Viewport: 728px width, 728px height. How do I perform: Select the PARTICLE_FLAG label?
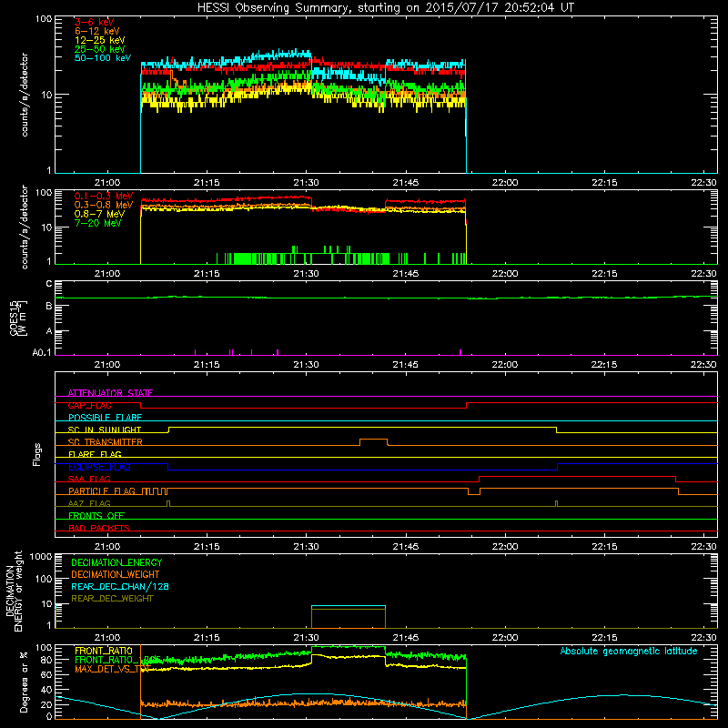tap(102, 490)
